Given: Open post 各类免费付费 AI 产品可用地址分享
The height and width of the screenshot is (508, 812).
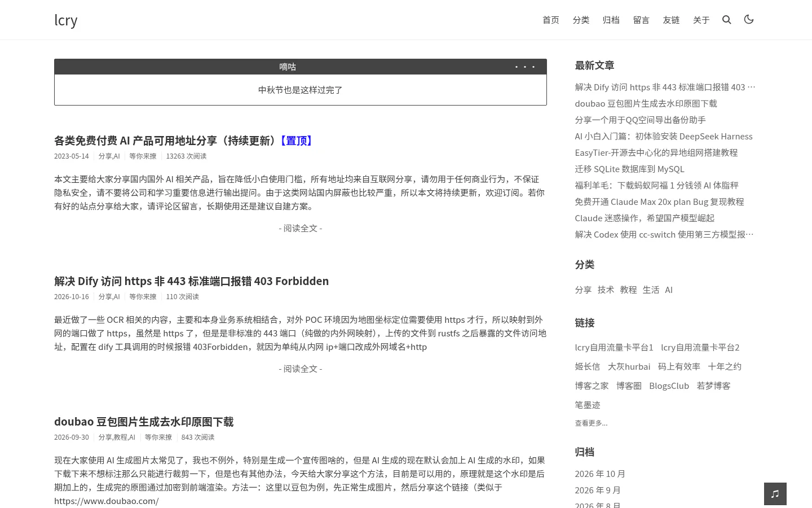Looking at the screenshot, I should (x=183, y=141).
